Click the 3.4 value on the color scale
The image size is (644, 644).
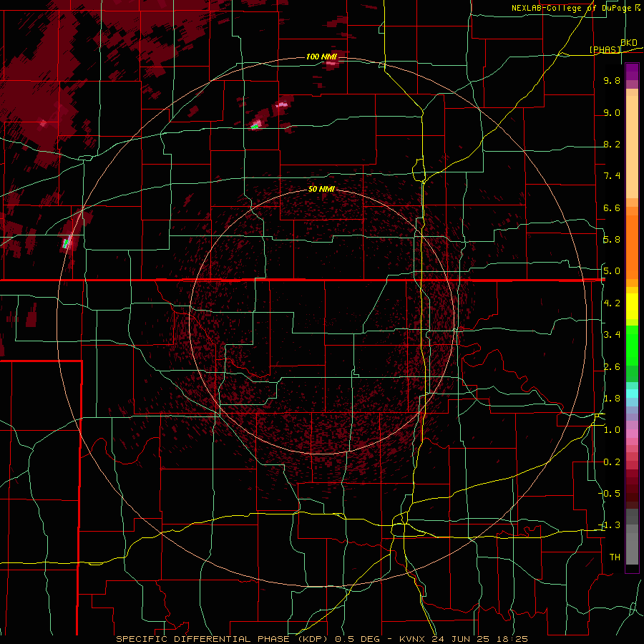pyautogui.click(x=612, y=335)
